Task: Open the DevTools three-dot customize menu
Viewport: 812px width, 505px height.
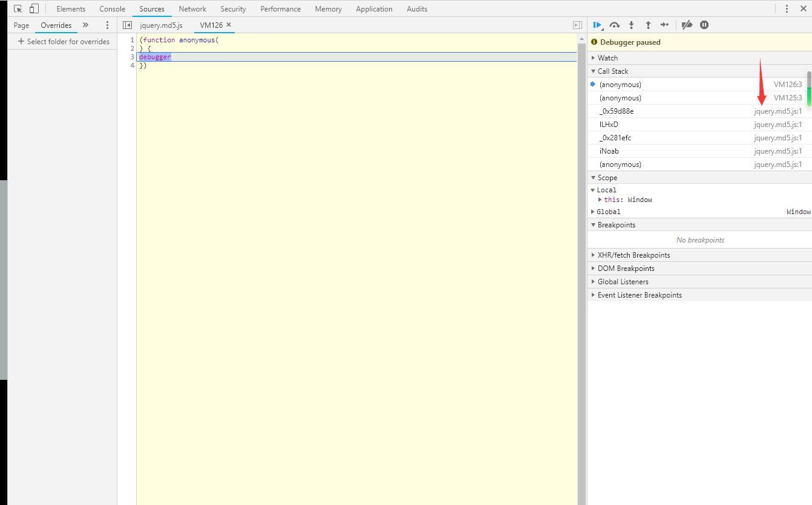Action: [x=787, y=9]
